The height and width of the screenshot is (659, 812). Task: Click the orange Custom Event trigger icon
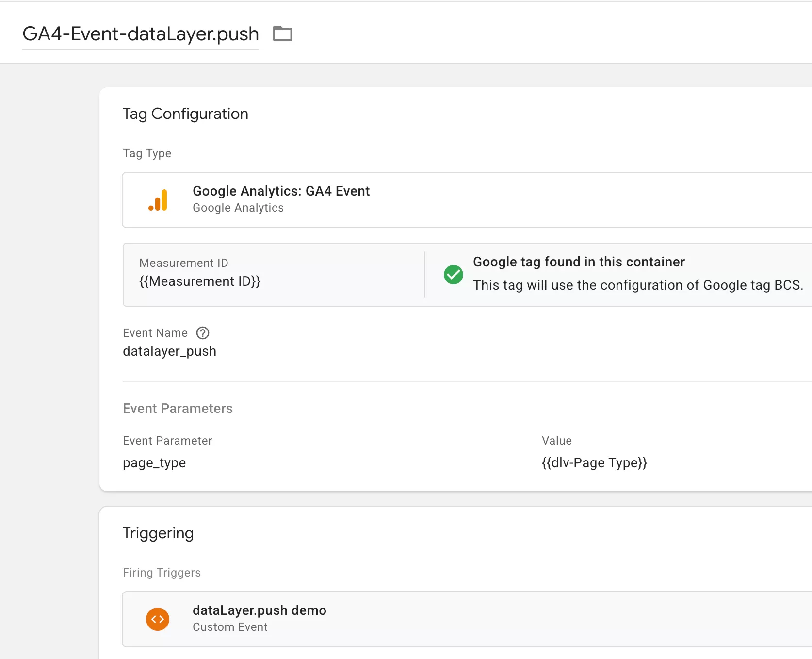click(158, 619)
